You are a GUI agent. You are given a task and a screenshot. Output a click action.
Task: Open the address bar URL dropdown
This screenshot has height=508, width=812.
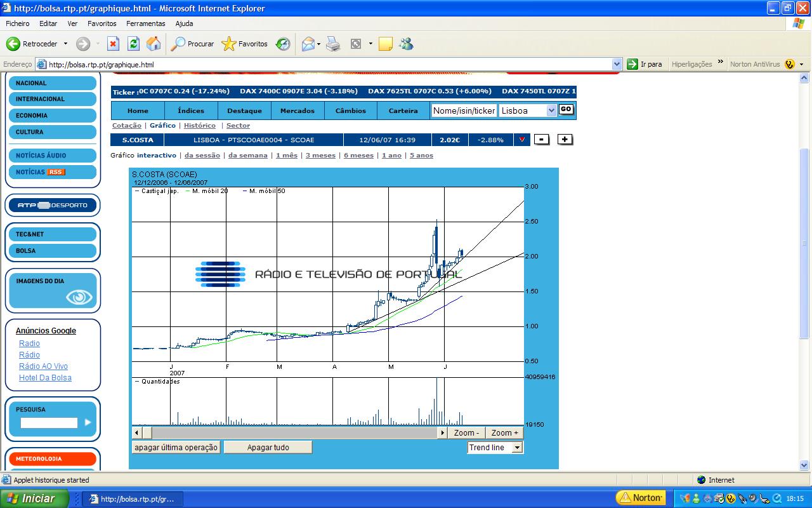click(x=617, y=64)
